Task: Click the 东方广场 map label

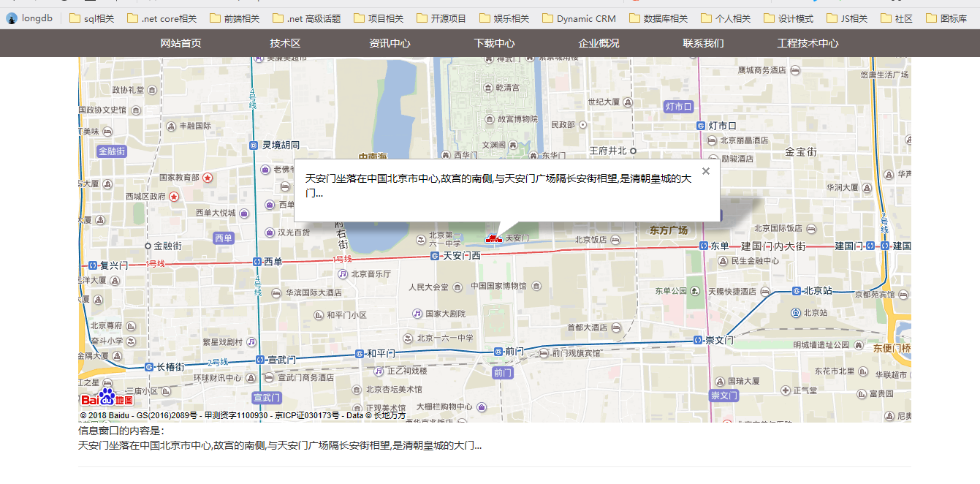Action: [669, 230]
